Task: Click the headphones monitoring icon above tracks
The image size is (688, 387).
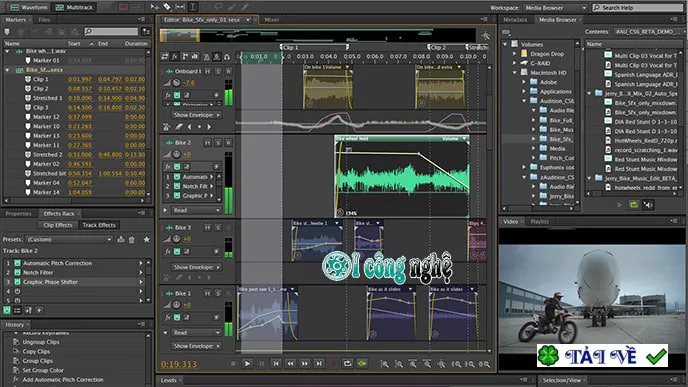Action: (x=227, y=57)
